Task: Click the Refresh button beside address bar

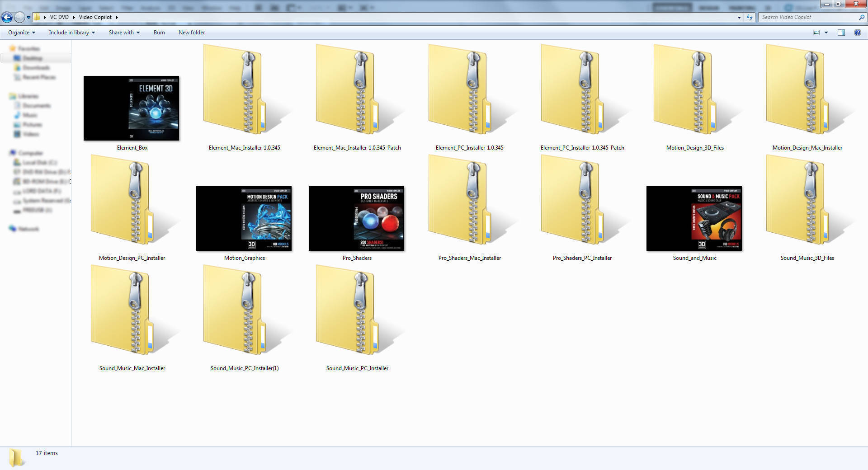Action: (x=750, y=17)
